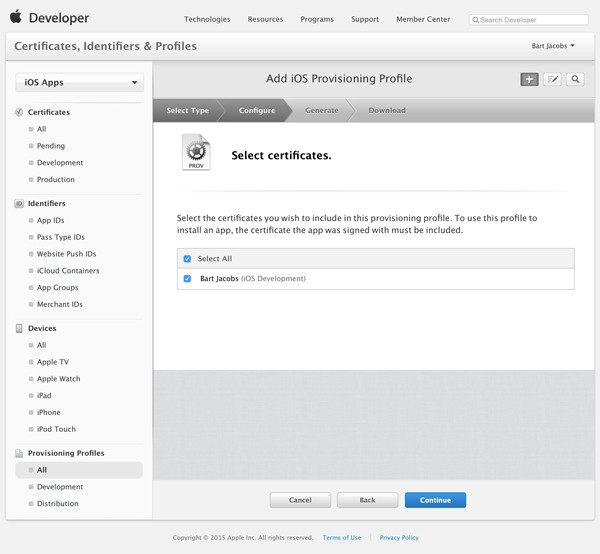Open Pass Type IDs
This screenshot has height=554, width=600.
60,237
